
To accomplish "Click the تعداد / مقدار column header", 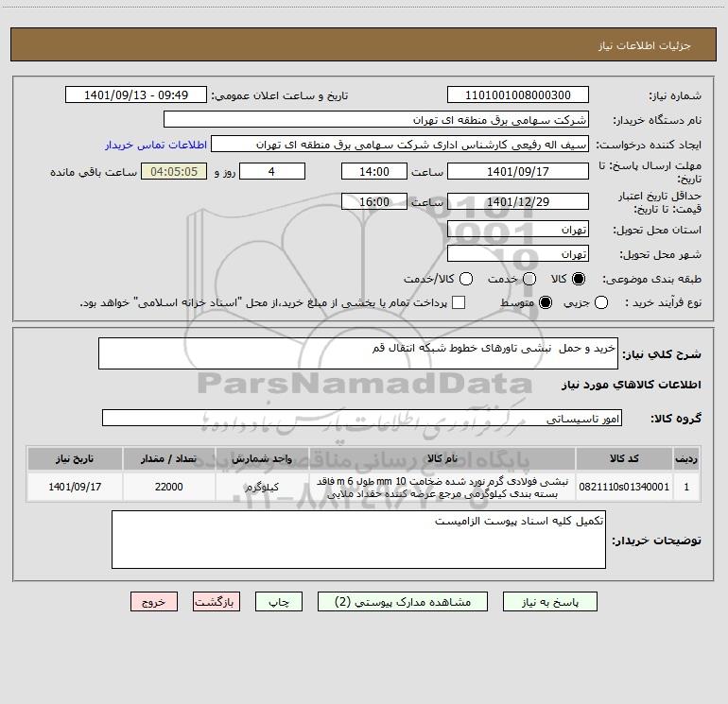I will coord(169,459).
